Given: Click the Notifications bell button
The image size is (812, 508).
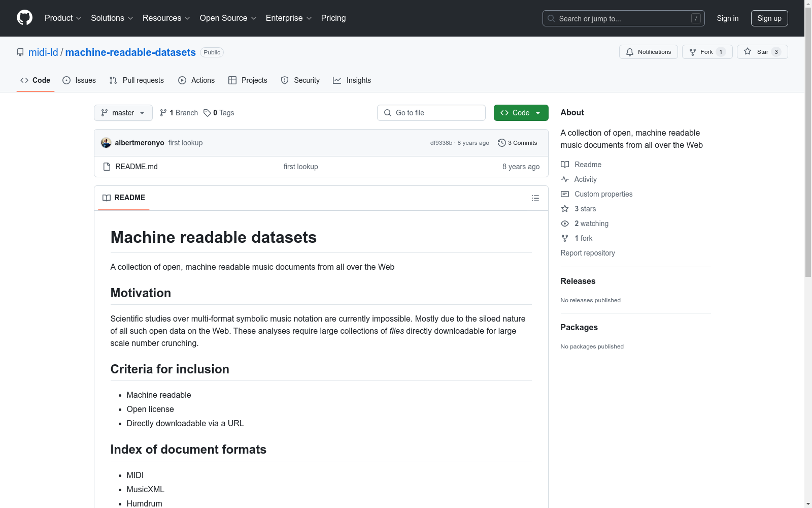Looking at the screenshot, I should point(648,52).
